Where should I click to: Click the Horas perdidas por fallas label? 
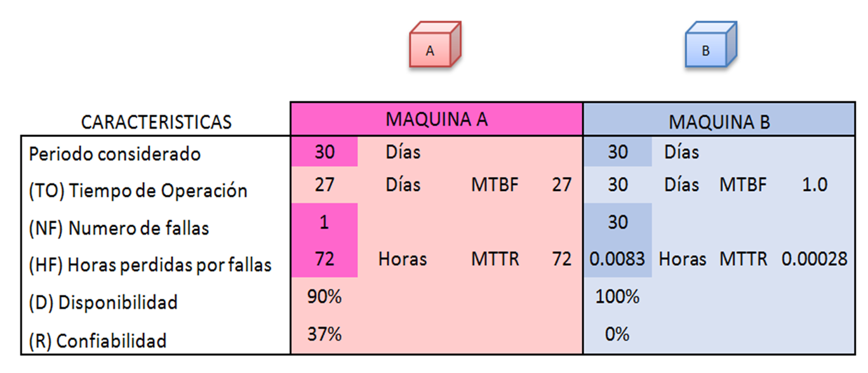(150, 265)
